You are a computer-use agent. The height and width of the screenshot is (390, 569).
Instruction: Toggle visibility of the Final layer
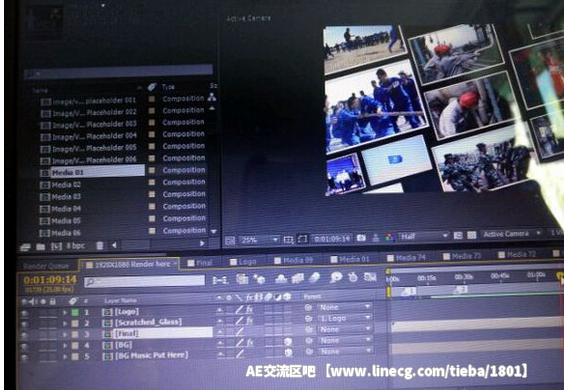25,335
